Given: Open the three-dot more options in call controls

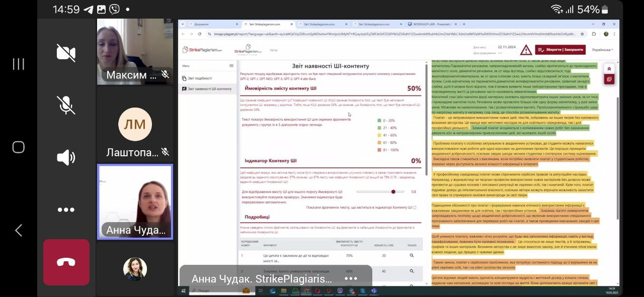Looking at the screenshot, I should click(66, 210).
